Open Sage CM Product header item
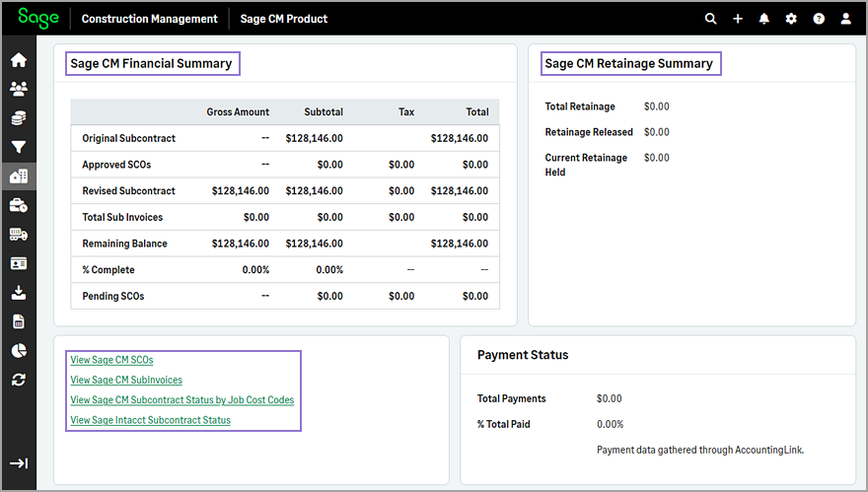The width and height of the screenshot is (868, 492). 283,19
